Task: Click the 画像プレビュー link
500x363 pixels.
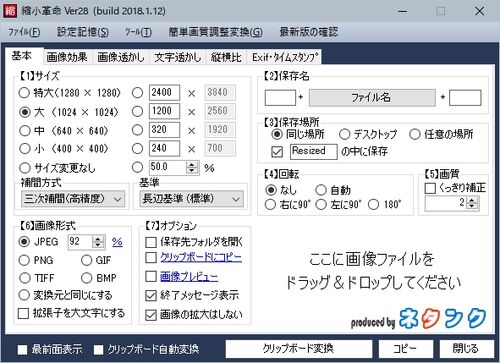Action: point(189,277)
